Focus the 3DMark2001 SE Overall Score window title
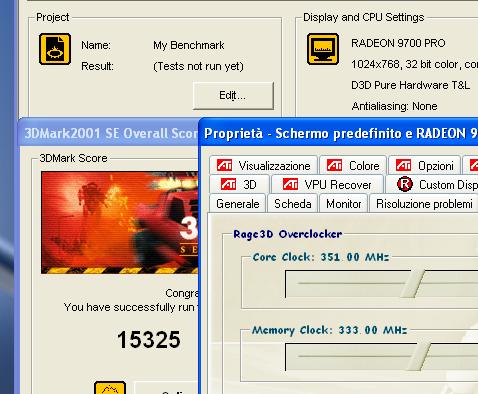The width and height of the screenshot is (478, 394). [x=111, y=134]
